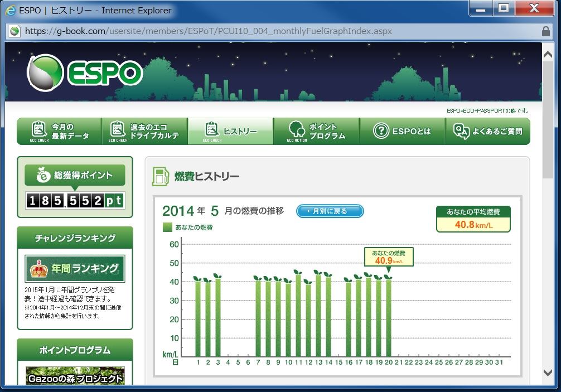
Task: Click the tree icon on ポイントプログラム
Action: pos(297,129)
